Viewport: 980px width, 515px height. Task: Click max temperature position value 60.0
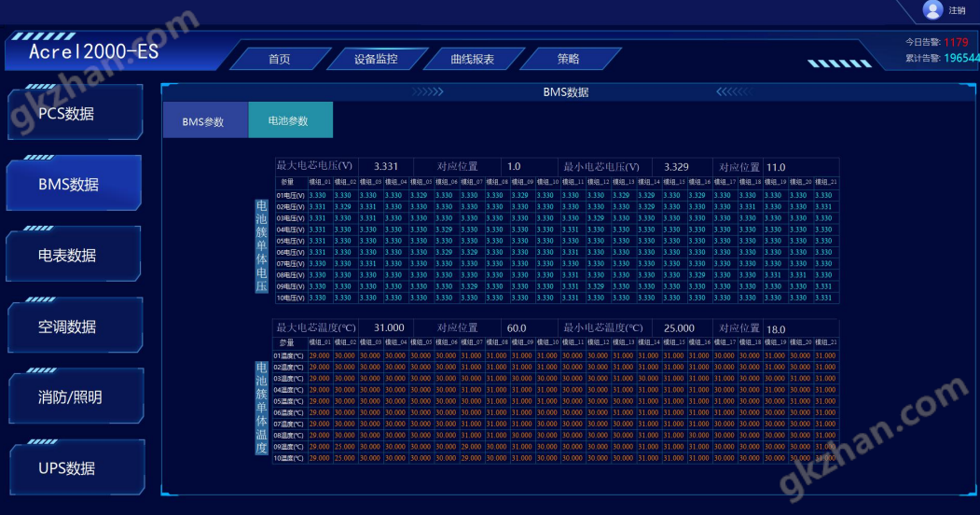(517, 328)
